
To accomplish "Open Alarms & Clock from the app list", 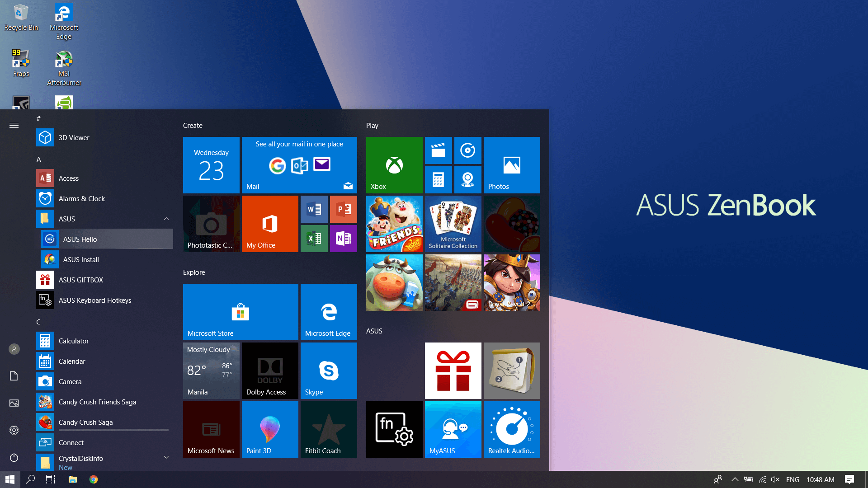I will (x=104, y=198).
